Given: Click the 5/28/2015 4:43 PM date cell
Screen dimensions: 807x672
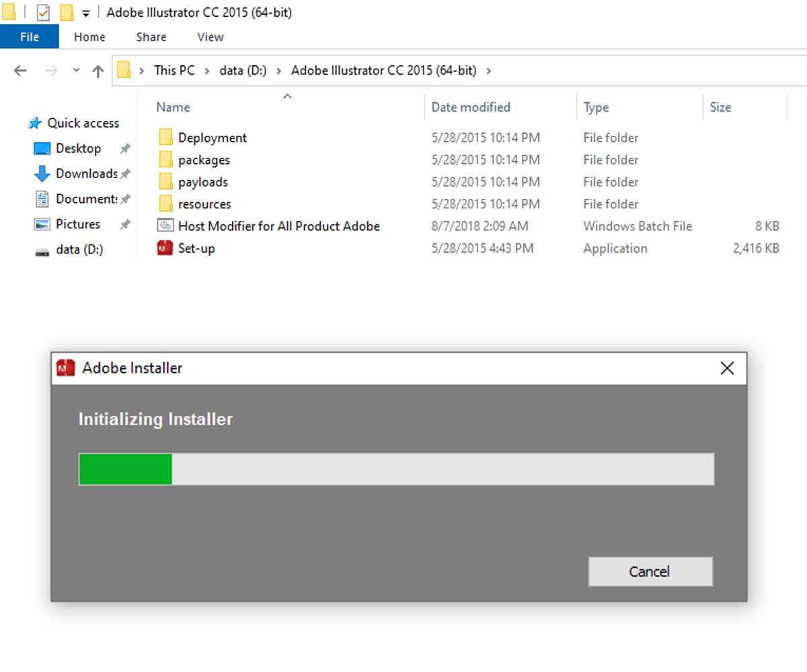Looking at the screenshot, I should tap(482, 249).
